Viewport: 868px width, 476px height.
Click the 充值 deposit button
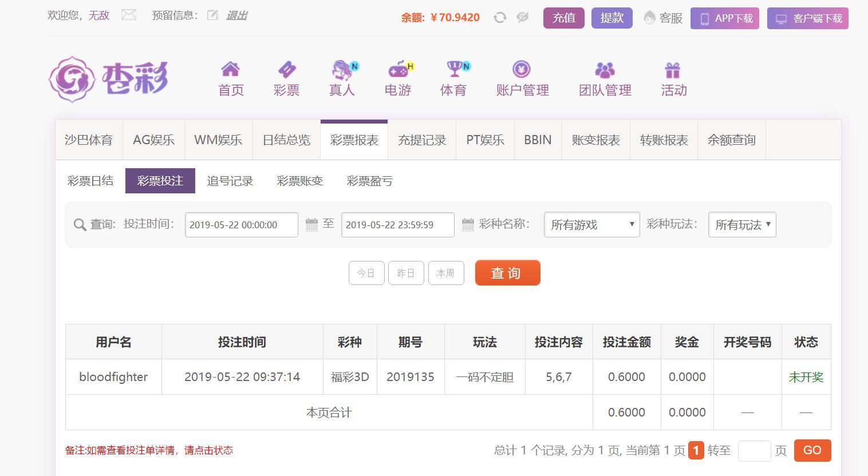(564, 18)
